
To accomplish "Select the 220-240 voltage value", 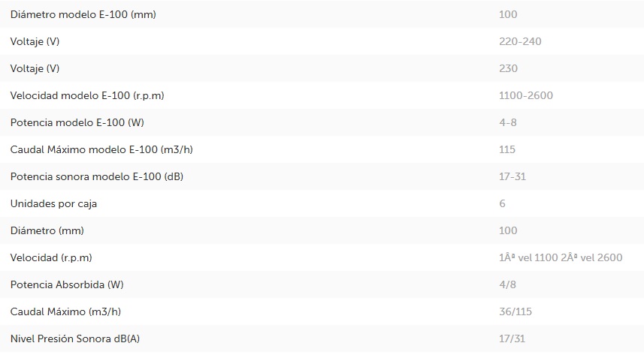I will 520,41.
